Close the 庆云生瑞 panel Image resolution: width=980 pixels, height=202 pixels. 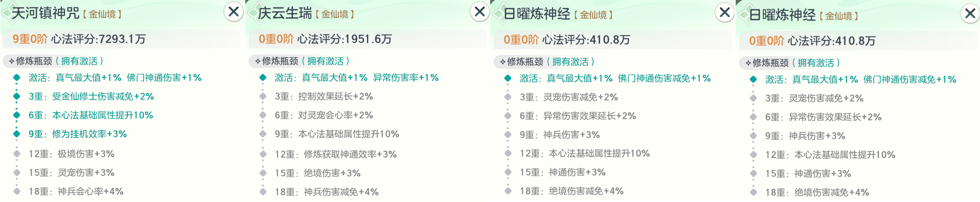coord(479,12)
